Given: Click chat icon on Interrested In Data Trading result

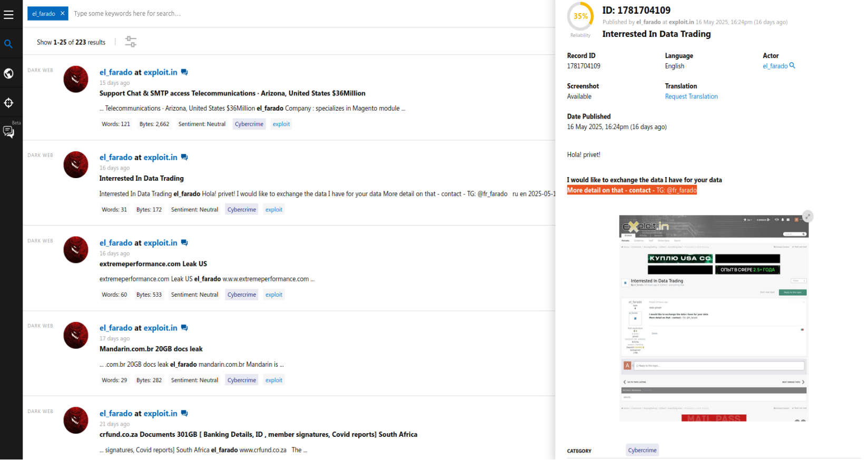Looking at the screenshot, I should pyautogui.click(x=184, y=157).
